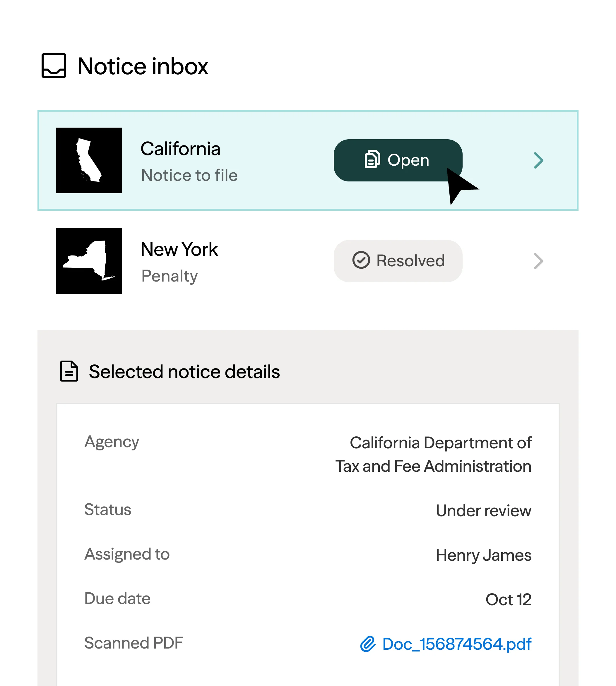Click the Selected notice details document icon

[69, 372]
